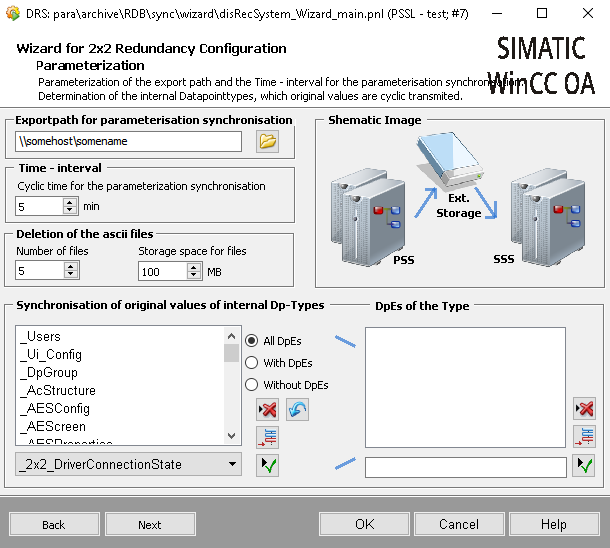
Task: Click the up arrow of Dp-Types list scrollbar
Action: click(x=231, y=336)
